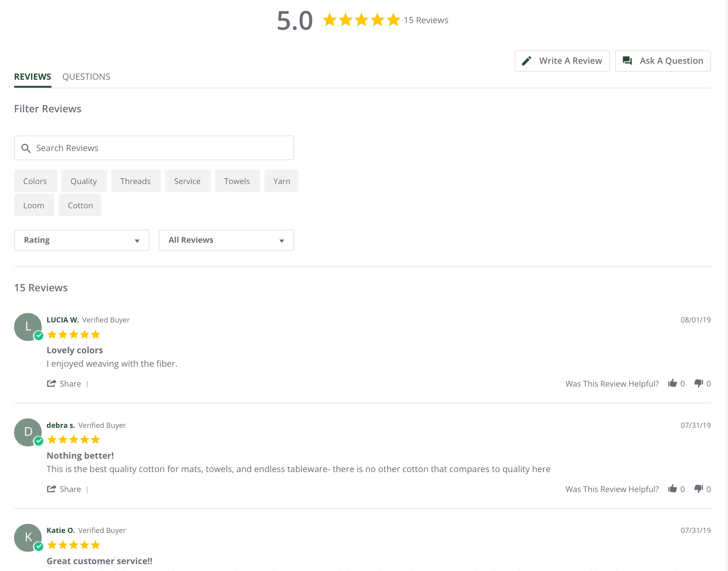Open the Rating dropdown
Viewport: 728px width, 571px height.
click(x=81, y=240)
